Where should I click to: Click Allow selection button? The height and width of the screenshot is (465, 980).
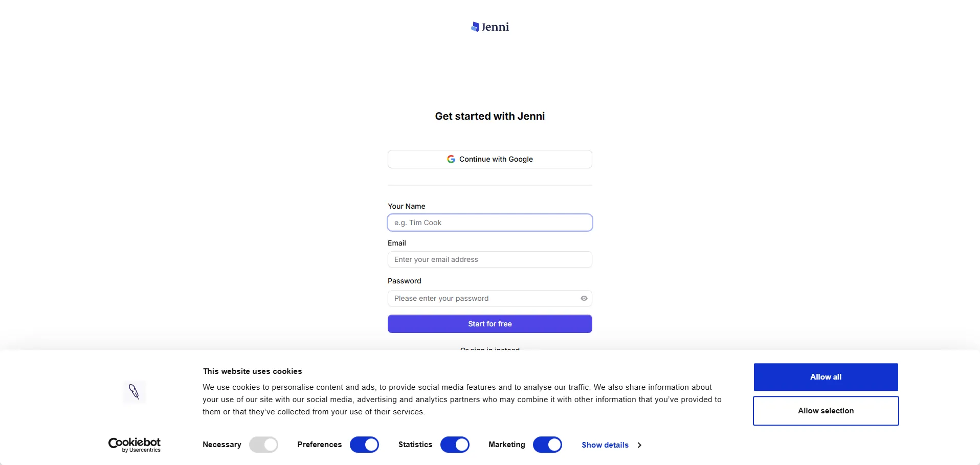pyautogui.click(x=826, y=411)
